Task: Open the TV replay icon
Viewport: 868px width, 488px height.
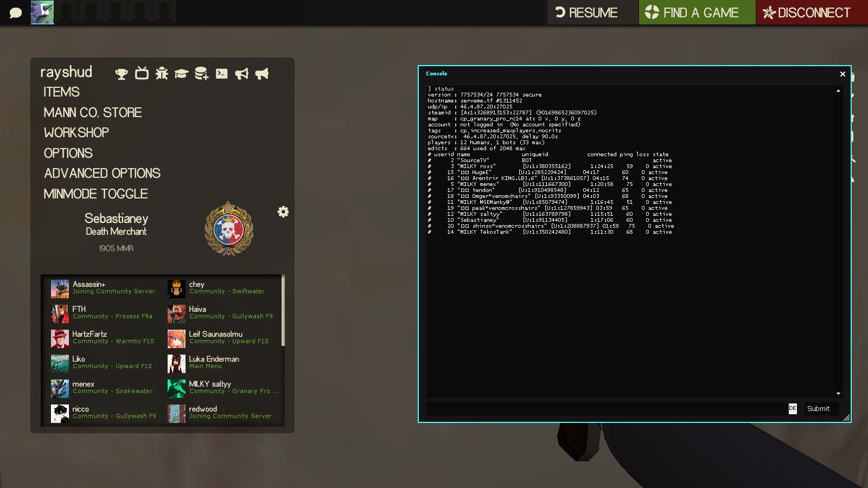Action: click(x=142, y=73)
